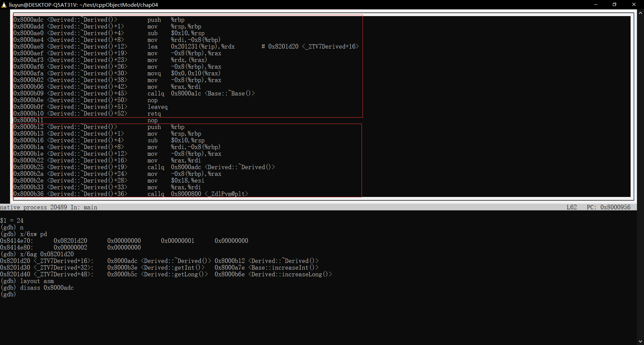Select the '$1 = 24' output line
The height and width of the screenshot is (345, 644).
click(12, 220)
